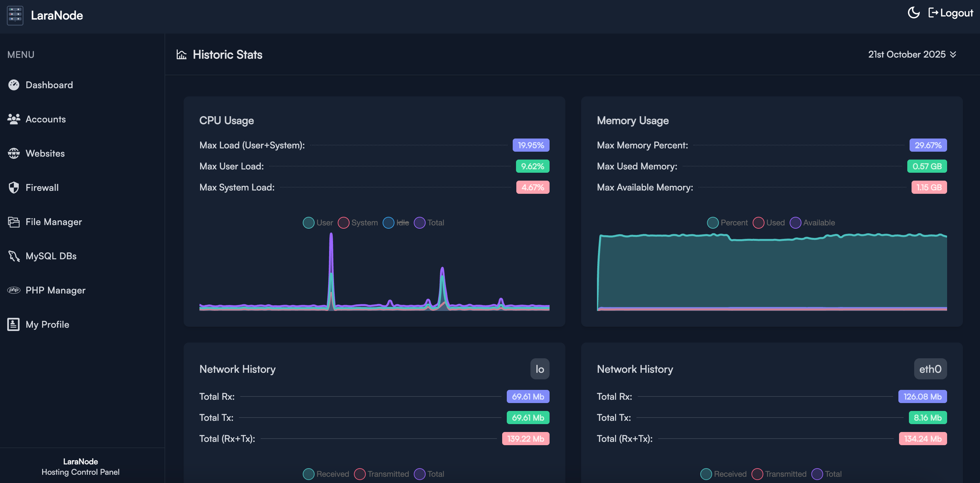Viewport: 980px width, 483px height.
Task: Click the LaraNode brand title link
Action: (x=57, y=15)
